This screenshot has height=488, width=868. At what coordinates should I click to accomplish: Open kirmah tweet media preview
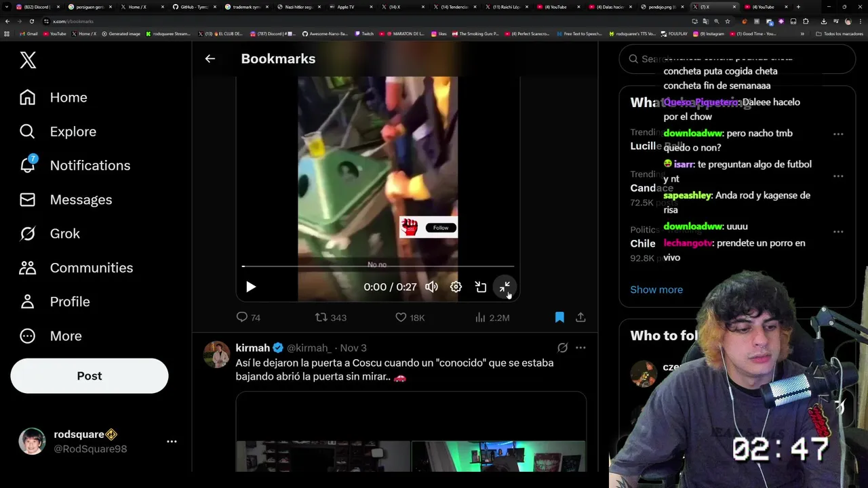pyautogui.click(x=411, y=432)
